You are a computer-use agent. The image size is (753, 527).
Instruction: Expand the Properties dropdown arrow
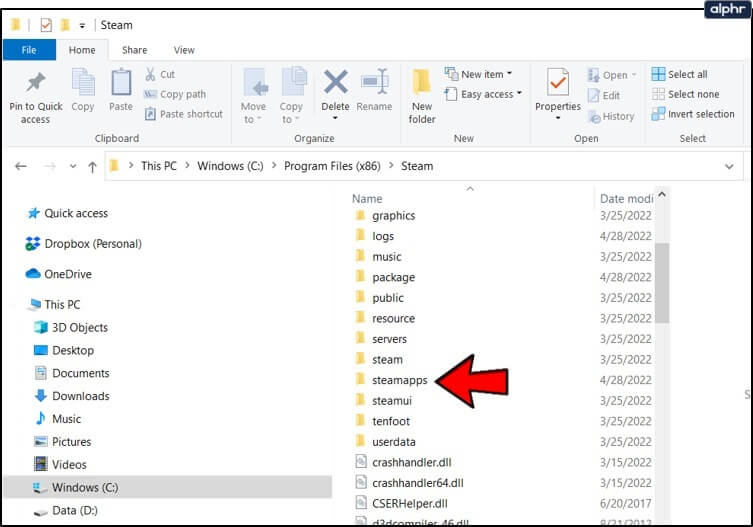tap(558, 118)
